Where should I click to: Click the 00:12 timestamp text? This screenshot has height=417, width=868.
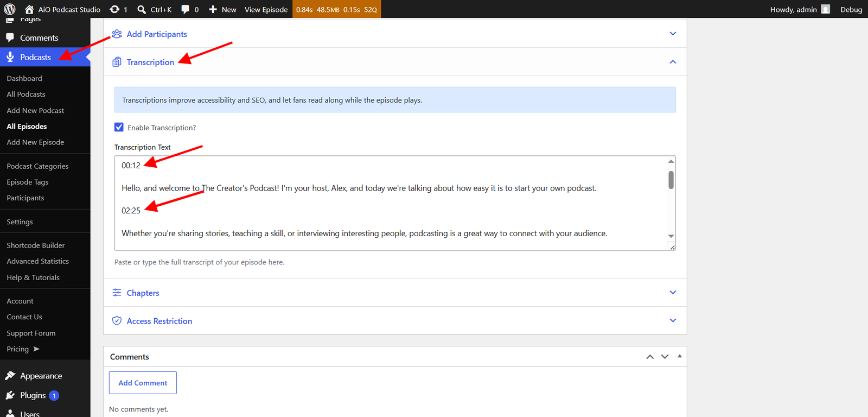(x=131, y=166)
